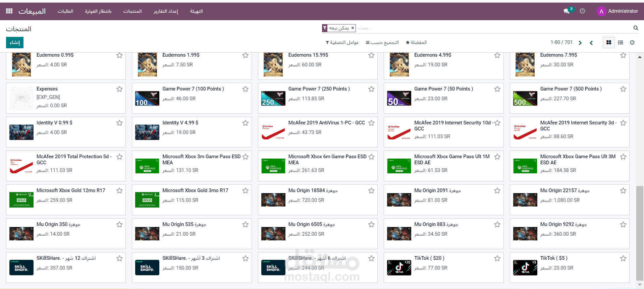
Task: Switch to kanban view icon
Action: coord(608,43)
